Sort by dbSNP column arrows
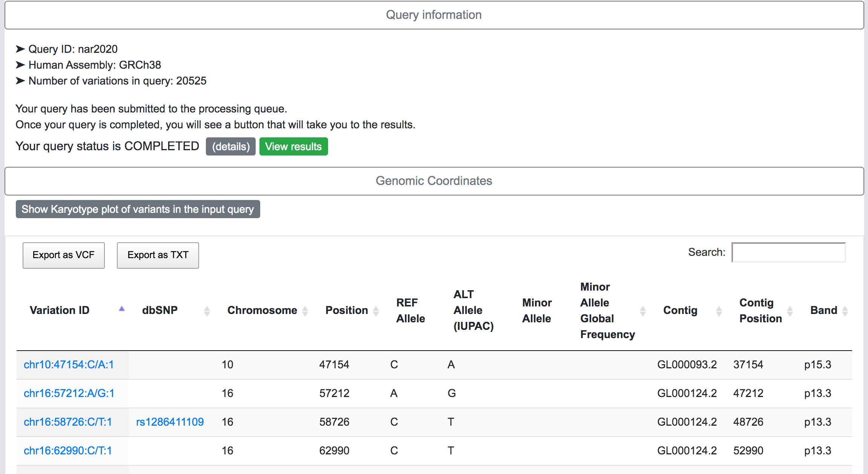 click(x=207, y=311)
